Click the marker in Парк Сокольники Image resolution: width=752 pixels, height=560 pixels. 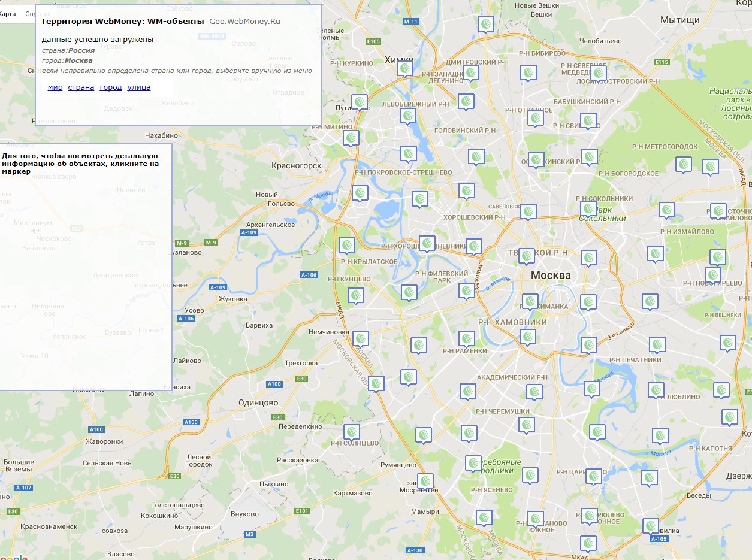click(589, 209)
